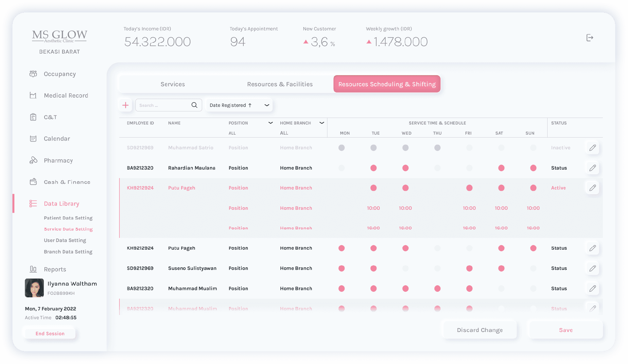This screenshot has width=628, height=364.
Task: Click the Calendar sidebar icon
Action: coord(33,139)
